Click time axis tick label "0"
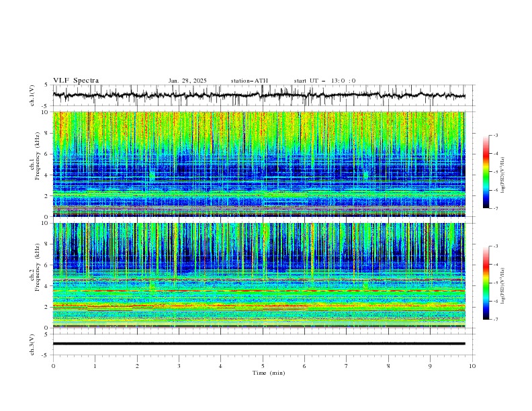 (53, 366)
